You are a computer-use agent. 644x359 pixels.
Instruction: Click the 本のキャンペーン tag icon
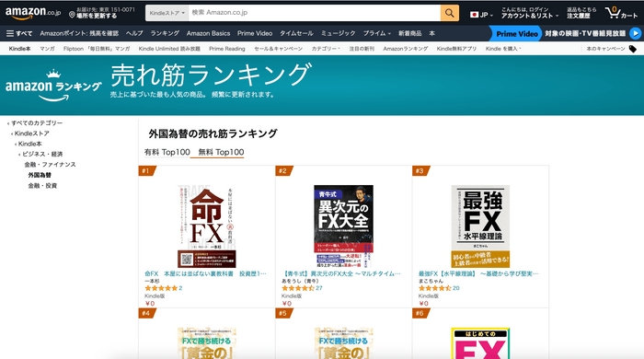pyautogui.click(x=633, y=49)
